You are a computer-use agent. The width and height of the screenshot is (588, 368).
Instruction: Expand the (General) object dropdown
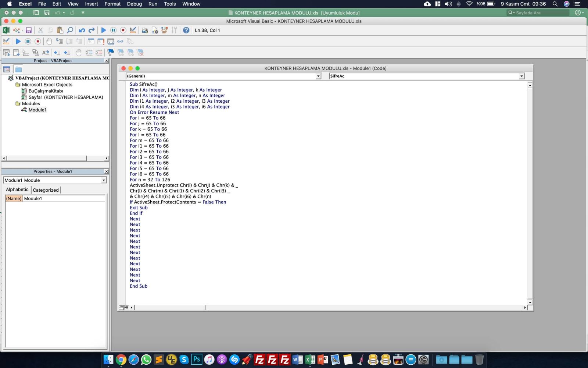tap(318, 76)
